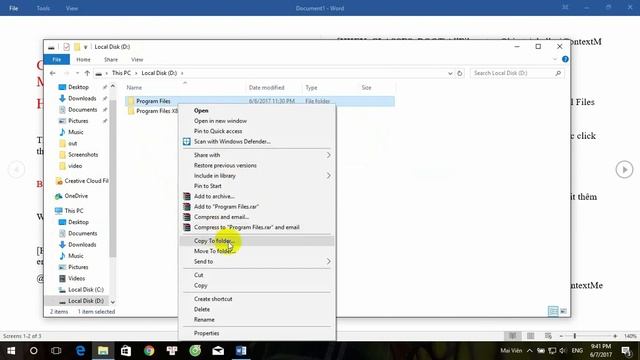Select Screenshots folder in navigation pane
640x360 pixels.
(x=83, y=155)
